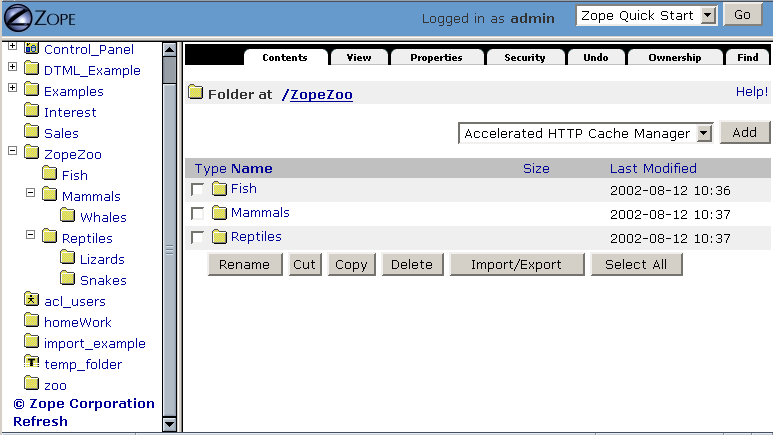
Task: Click the DTML_Example folder icon
Action: (x=32, y=69)
